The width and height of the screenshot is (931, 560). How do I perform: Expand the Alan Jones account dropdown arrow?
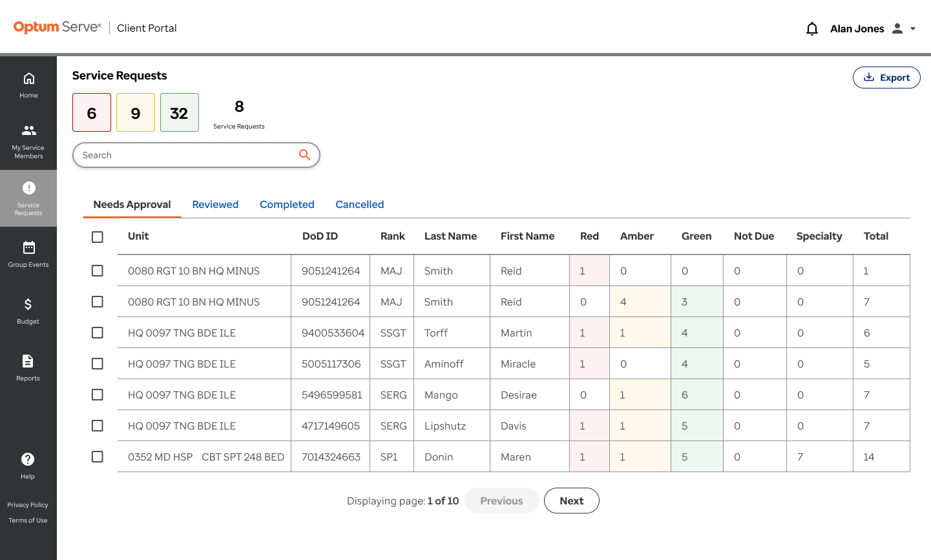click(913, 28)
